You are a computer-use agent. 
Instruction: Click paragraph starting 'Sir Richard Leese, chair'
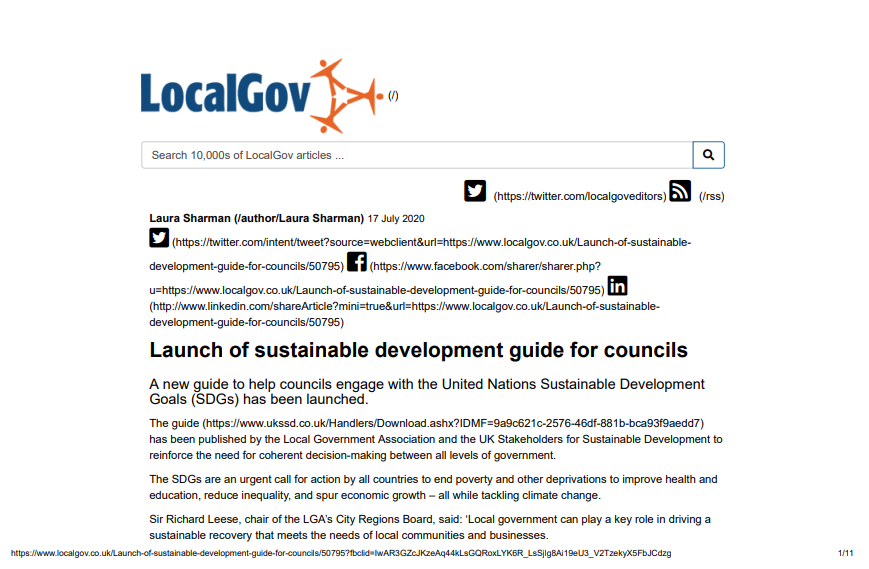[x=430, y=527]
